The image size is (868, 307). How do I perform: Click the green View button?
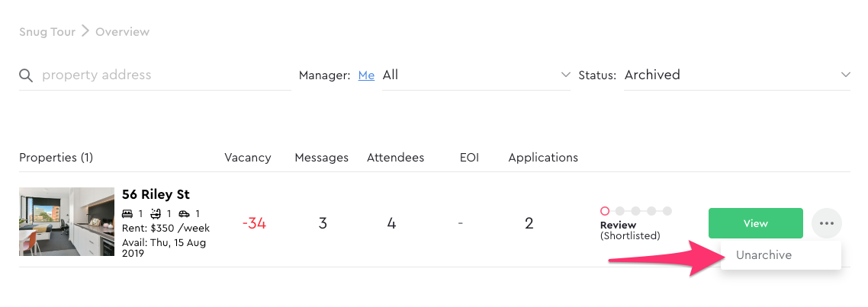[x=756, y=223]
